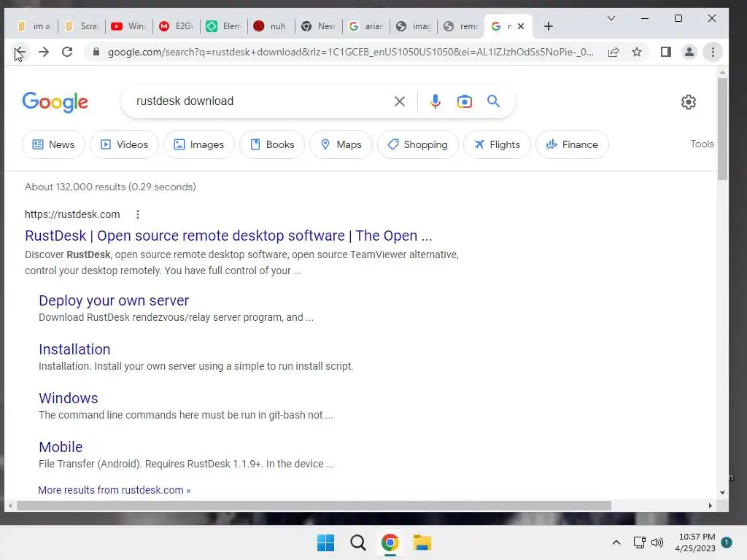Screen dimensions: 747x560
Task: Open the Mobile sitelink
Action: coord(61,447)
